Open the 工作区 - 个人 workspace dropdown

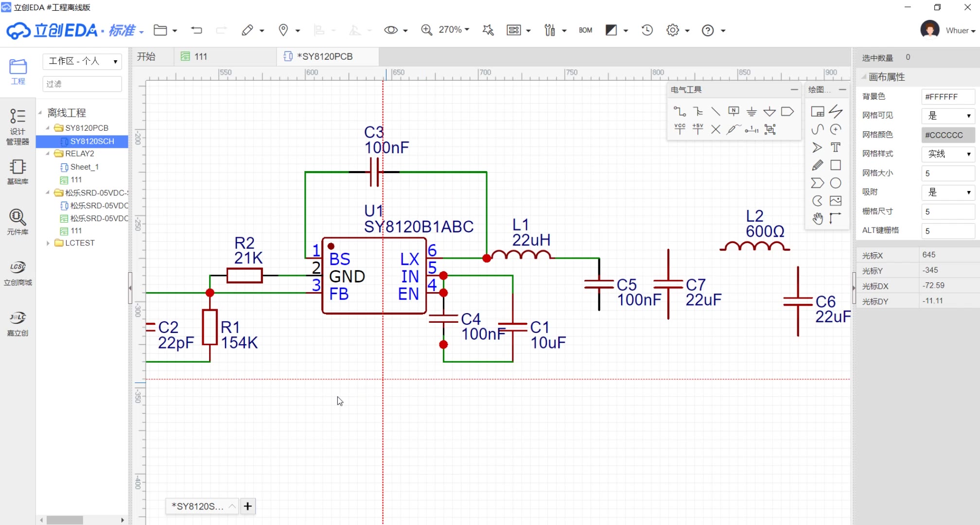coord(82,61)
